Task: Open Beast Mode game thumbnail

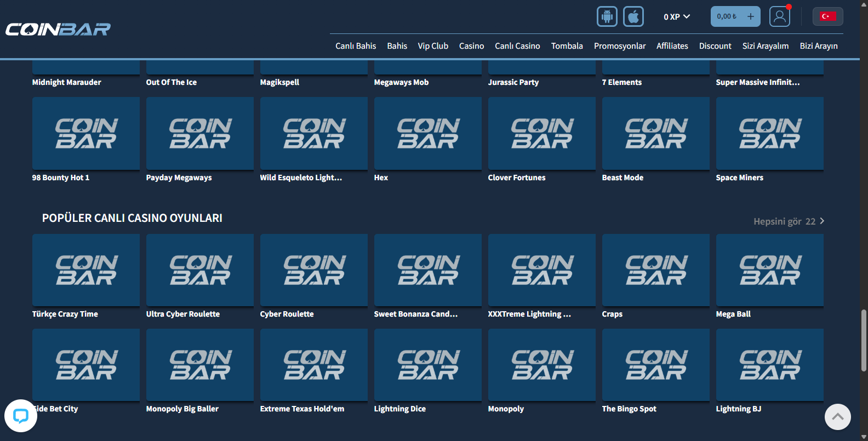Action: 656,133
